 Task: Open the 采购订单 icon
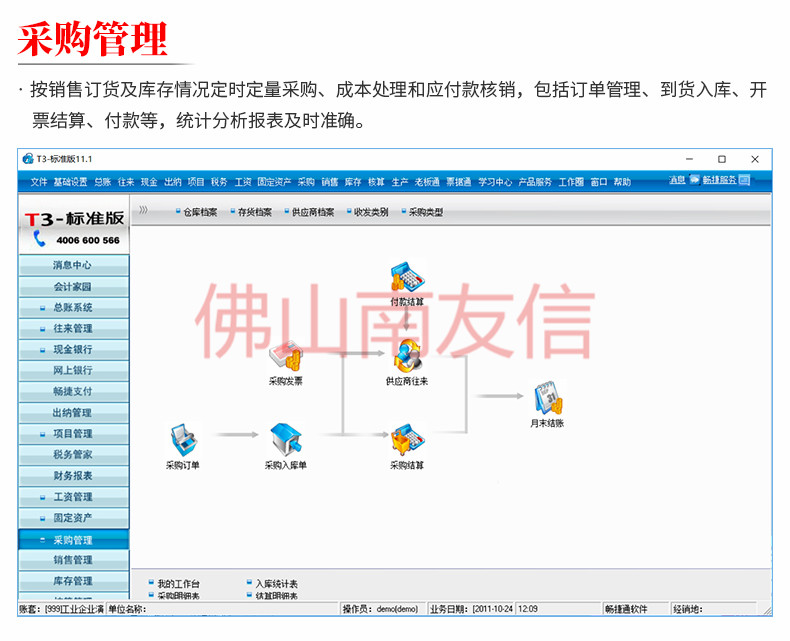(183, 440)
